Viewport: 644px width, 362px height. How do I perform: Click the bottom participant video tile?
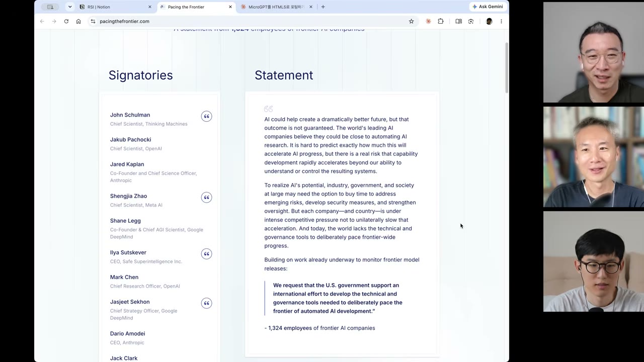click(594, 261)
